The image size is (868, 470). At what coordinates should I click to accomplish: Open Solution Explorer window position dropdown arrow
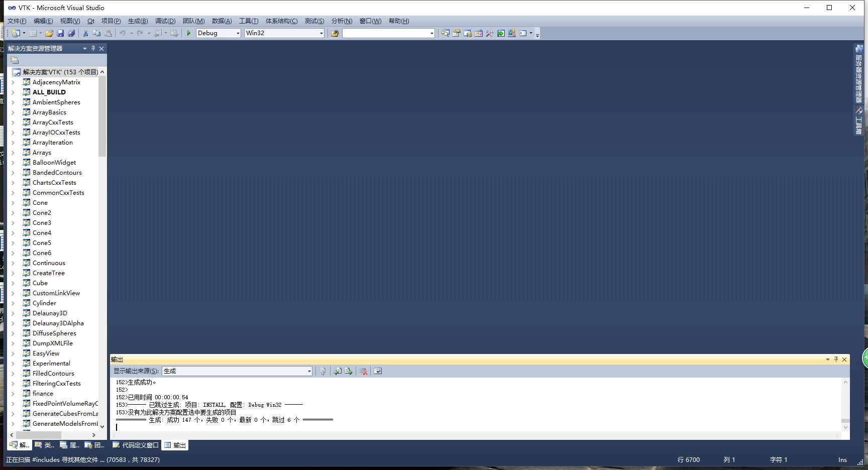coord(84,48)
